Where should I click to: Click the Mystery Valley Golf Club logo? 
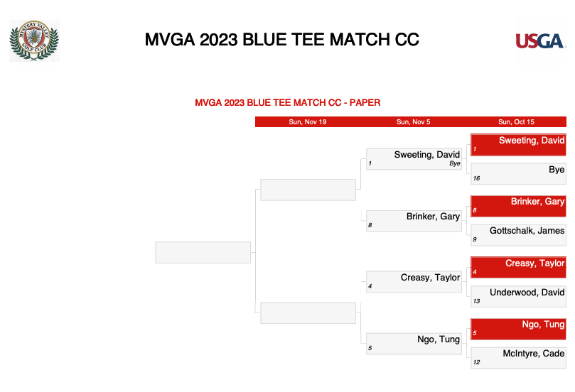click(x=34, y=40)
